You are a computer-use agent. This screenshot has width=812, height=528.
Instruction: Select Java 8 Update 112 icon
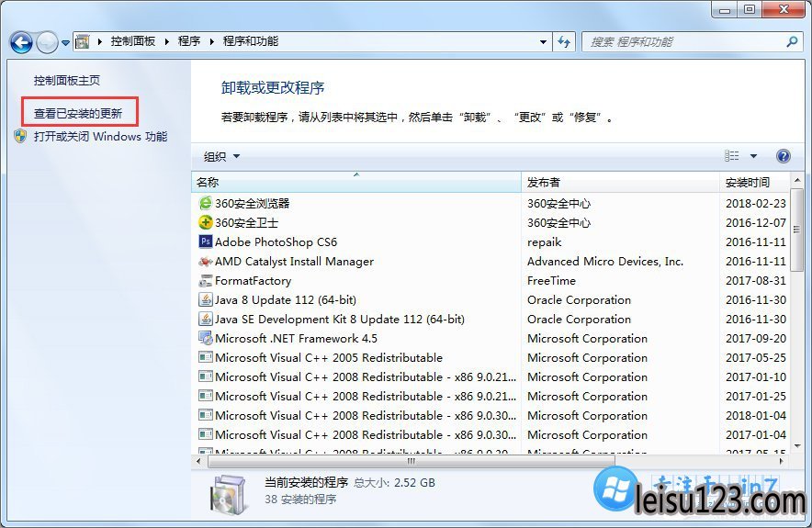(206, 299)
